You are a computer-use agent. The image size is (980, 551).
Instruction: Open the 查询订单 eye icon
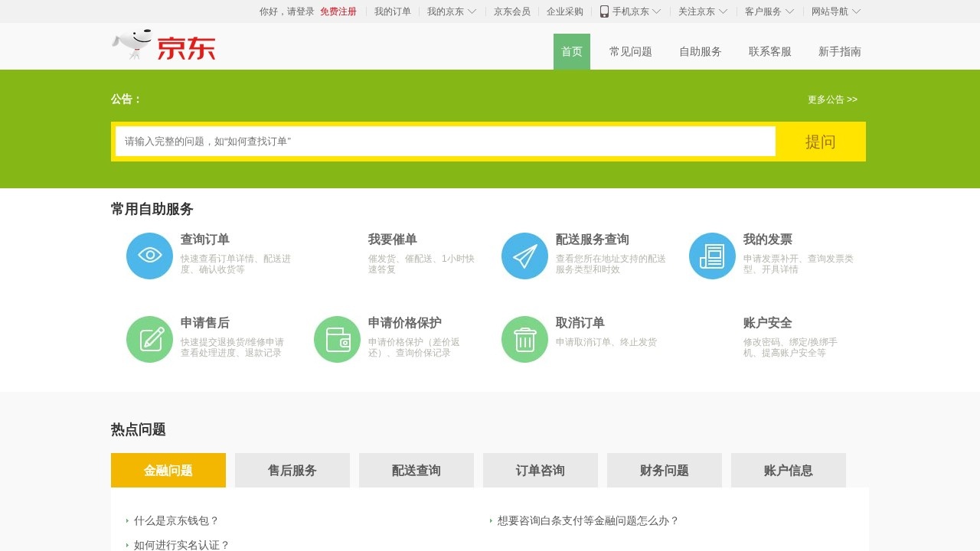149,256
